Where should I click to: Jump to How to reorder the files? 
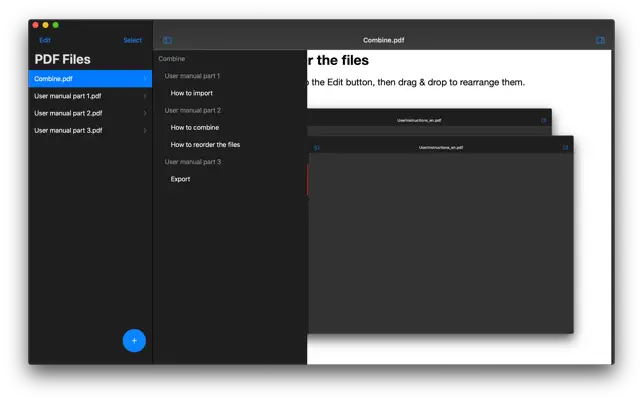tap(205, 145)
